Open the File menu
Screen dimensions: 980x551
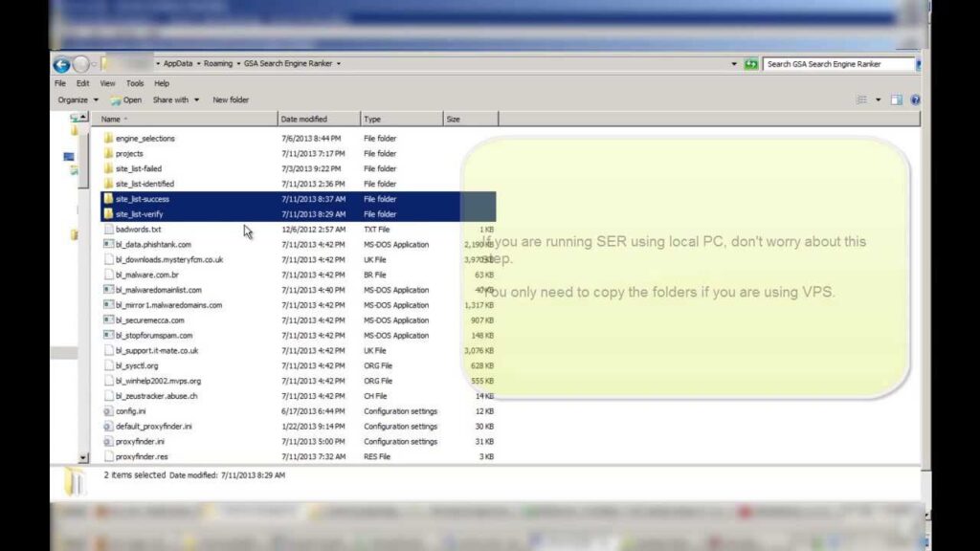click(60, 83)
